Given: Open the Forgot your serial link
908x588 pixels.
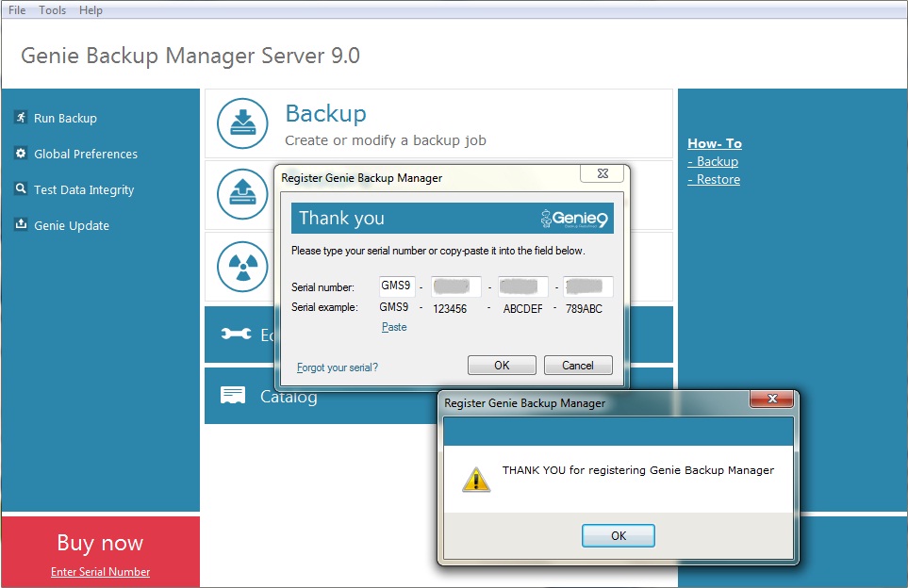Looking at the screenshot, I should point(337,367).
